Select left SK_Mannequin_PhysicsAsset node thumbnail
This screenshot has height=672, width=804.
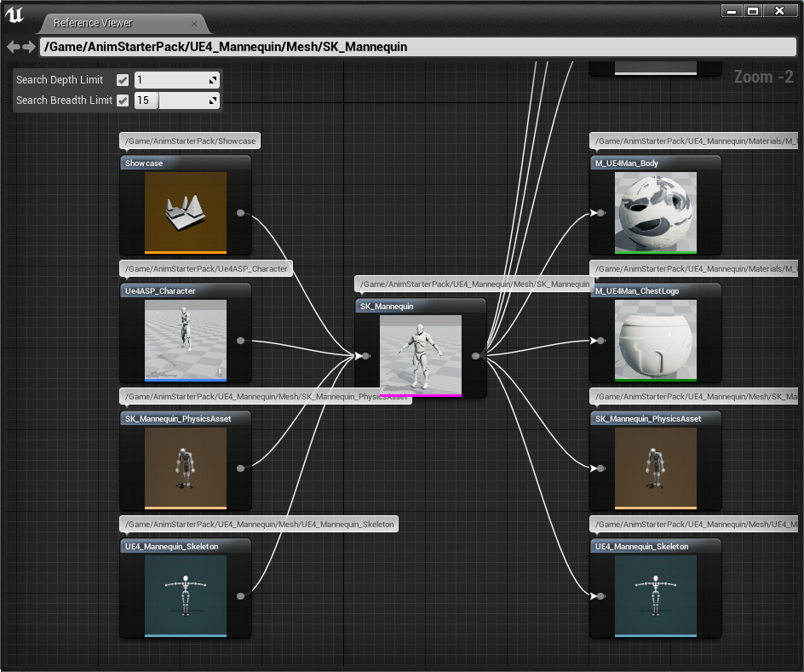[x=186, y=468]
